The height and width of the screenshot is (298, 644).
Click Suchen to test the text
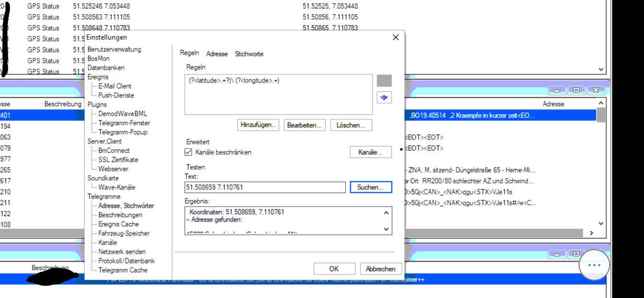pyautogui.click(x=370, y=187)
